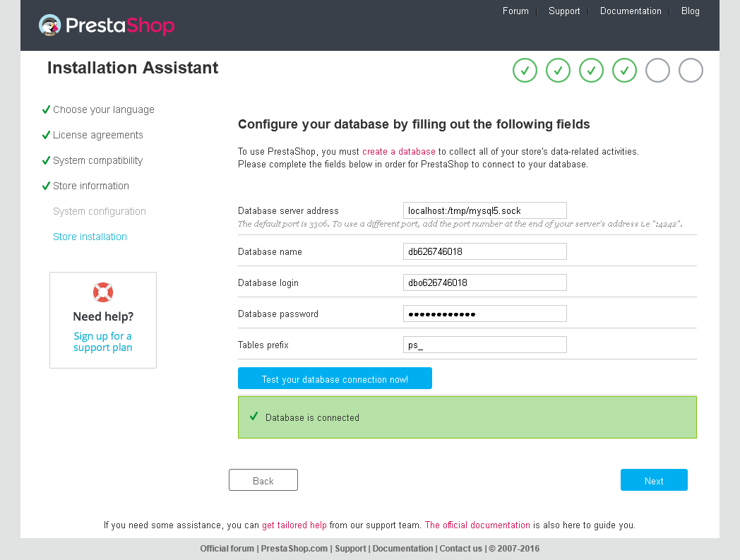Click the PrestaShop logo
This screenshot has width=740, height=560.
[x=107, y=25]
